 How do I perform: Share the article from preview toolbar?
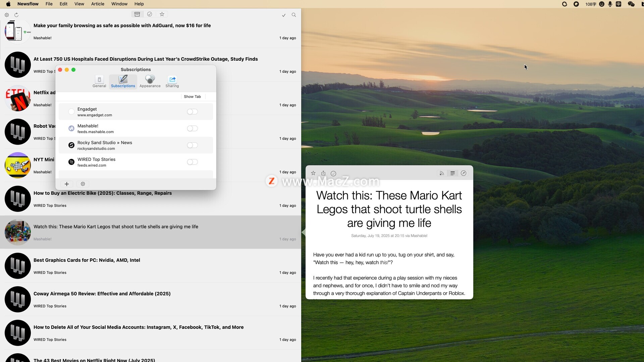(323, 173)
